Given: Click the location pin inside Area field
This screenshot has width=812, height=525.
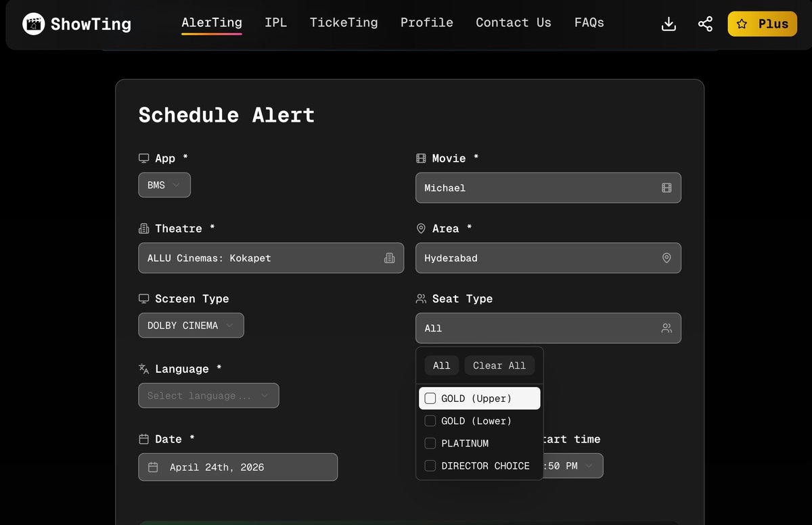Looking at the screenshot, I should 667,258.
